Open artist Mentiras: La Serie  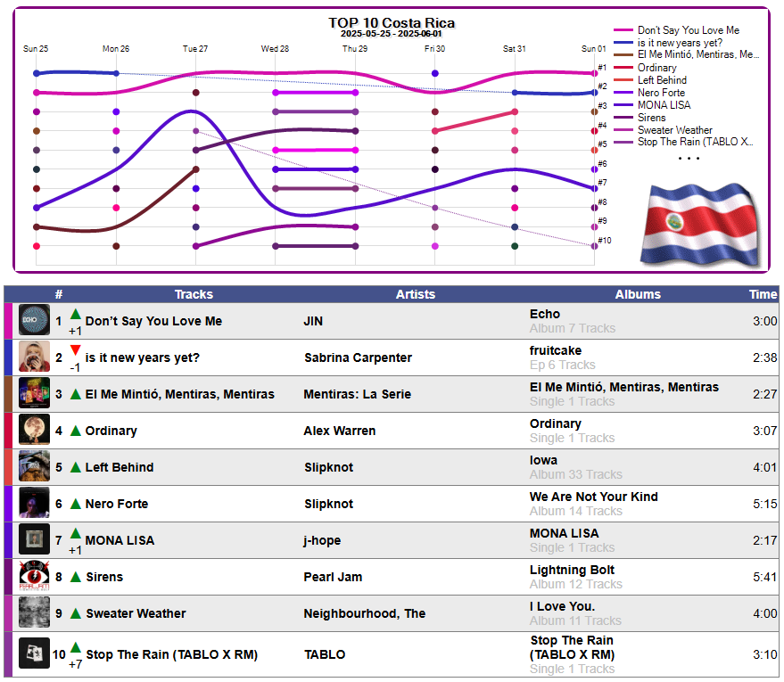(x=357, y=394)
